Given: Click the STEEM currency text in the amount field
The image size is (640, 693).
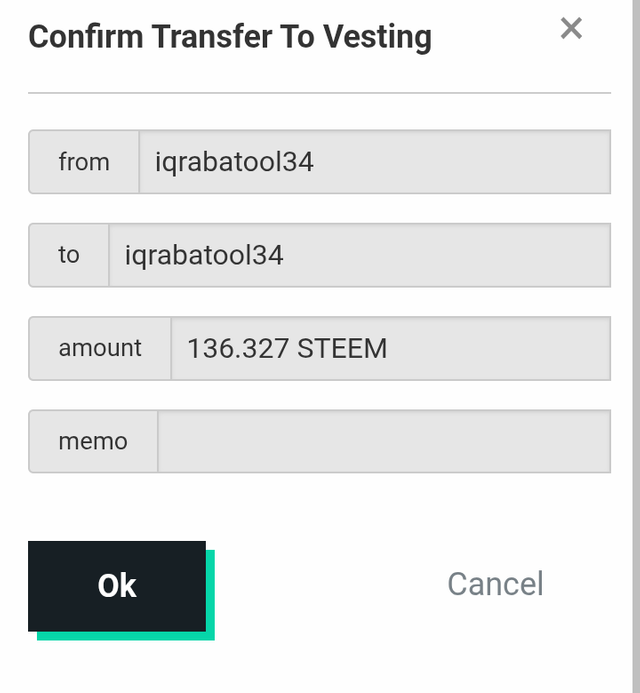Looking at the screenshot, I should point(342,348).
